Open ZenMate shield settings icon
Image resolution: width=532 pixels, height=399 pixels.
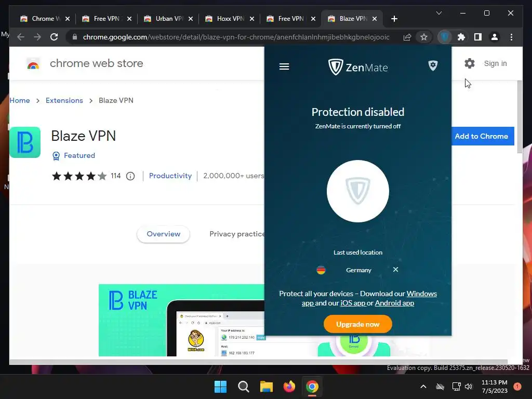tap(433, 65)
